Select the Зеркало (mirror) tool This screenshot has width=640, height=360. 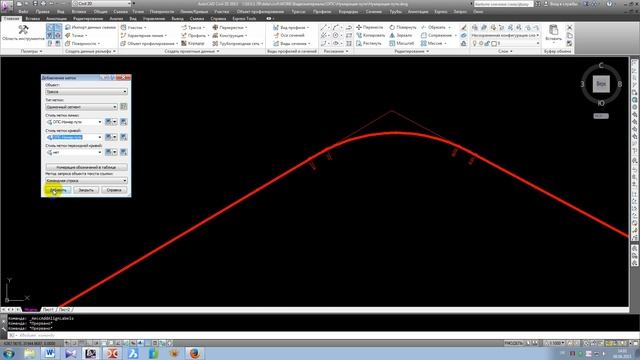click(401, 36)
